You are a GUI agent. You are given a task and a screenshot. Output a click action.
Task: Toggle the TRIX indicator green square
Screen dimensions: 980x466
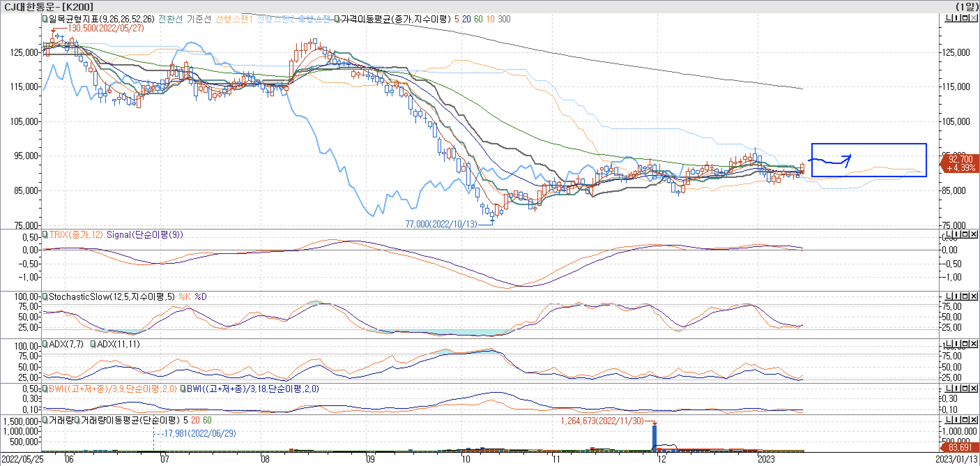tap(45, 234)
